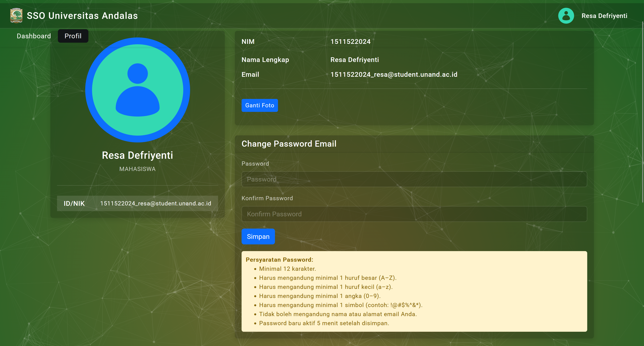The height and width of the screenshot is (346, 644).
Task: Focus the Konfirm Password input field
Action: [414, 214]
